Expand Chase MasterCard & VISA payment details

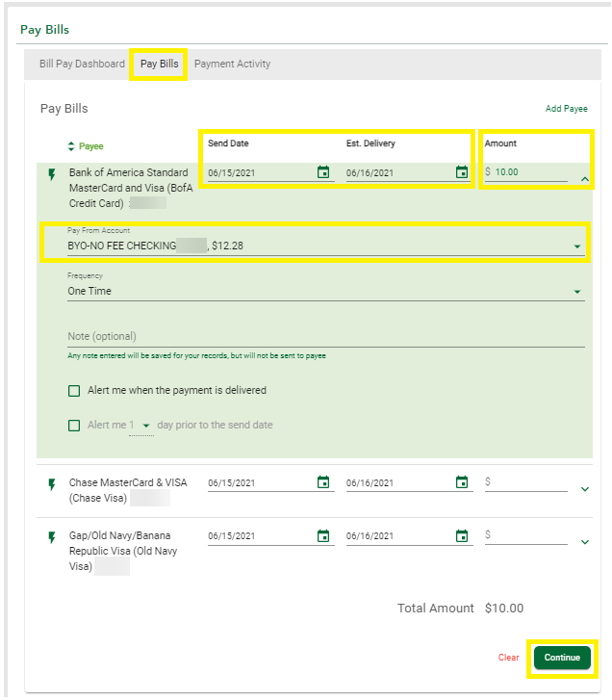585,489
